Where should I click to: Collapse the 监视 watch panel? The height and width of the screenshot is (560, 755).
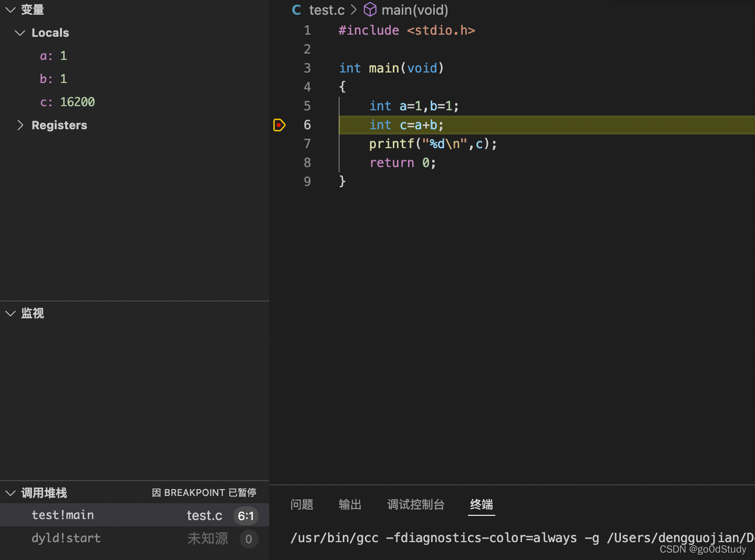pos(10,313)
